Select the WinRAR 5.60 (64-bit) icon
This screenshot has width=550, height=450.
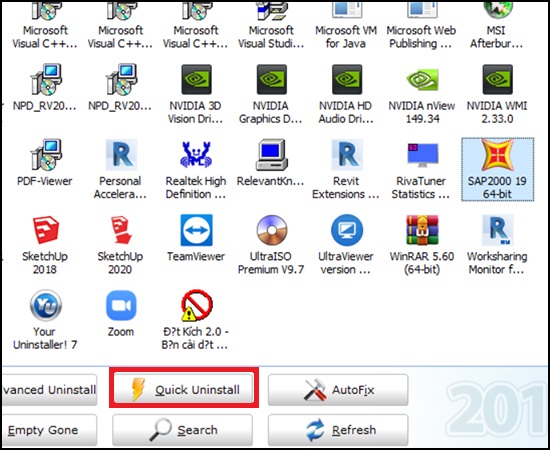click(422, 230)
